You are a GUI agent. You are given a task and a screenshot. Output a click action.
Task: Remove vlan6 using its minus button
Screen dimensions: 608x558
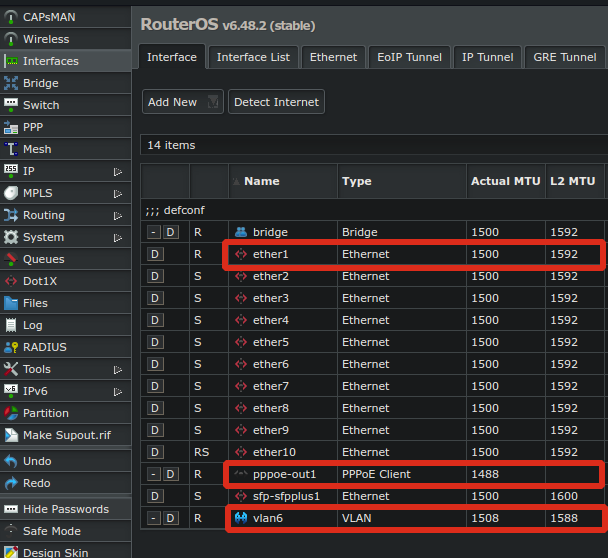pos(153,518)
